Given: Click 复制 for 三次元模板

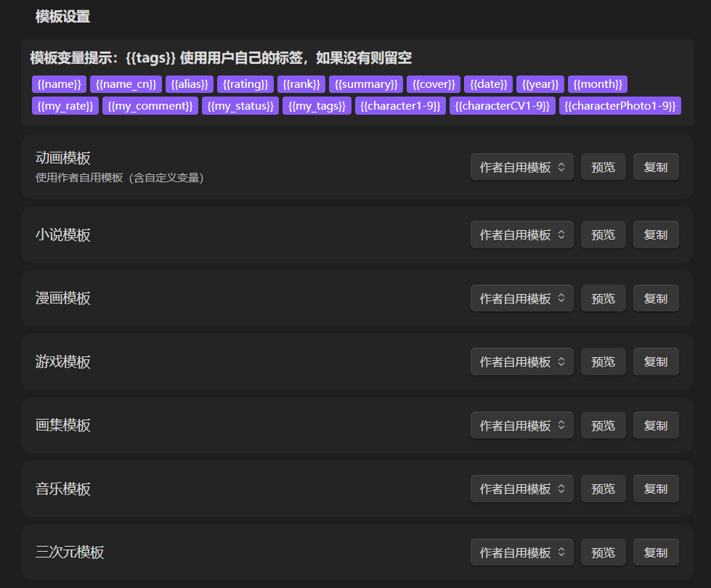Looking at the screenshot, I should pyautogui.click(x=656, y=552).
